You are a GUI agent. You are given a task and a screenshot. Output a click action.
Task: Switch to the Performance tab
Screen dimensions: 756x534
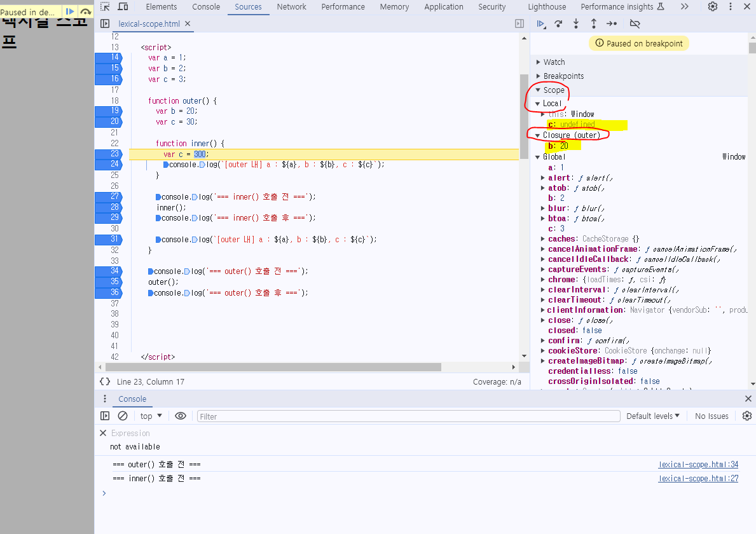(x=343, y=7)
